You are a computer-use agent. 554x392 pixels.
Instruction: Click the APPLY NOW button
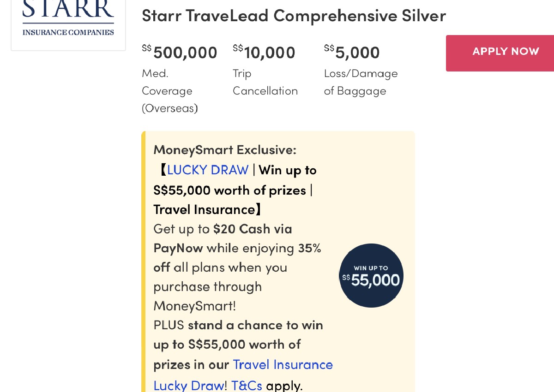point(506,52)
